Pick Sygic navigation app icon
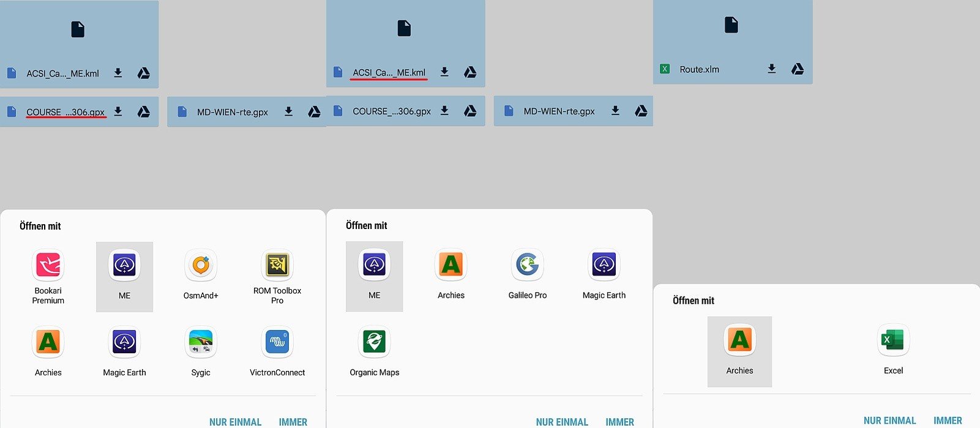Image resolution: width=980 pixels, height=428 pixels. point(201,342)
